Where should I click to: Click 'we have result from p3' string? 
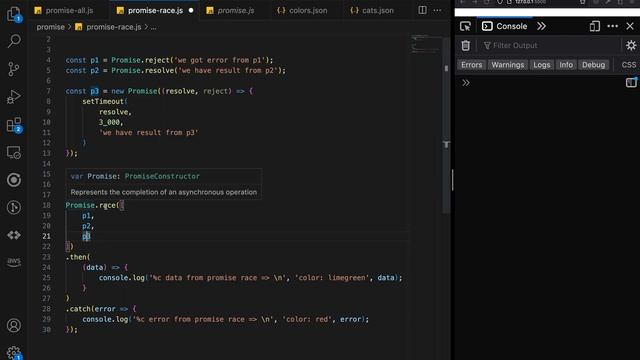[149, 132]
